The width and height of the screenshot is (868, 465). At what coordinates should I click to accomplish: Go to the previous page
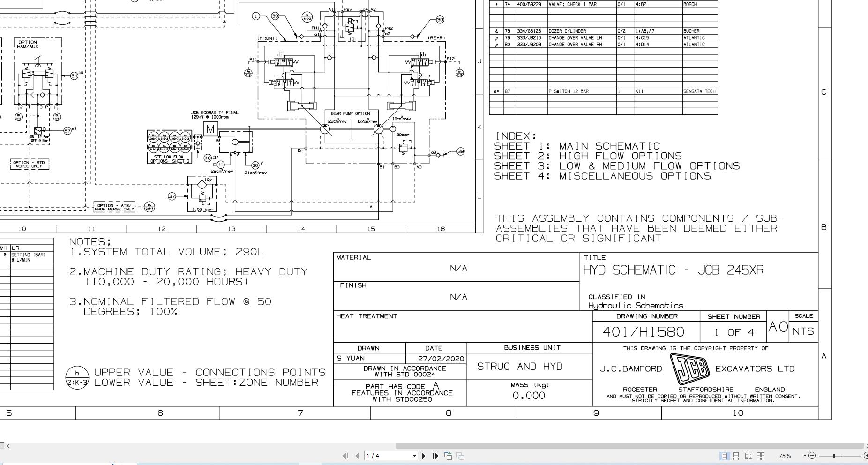click(x=357, y=456)
